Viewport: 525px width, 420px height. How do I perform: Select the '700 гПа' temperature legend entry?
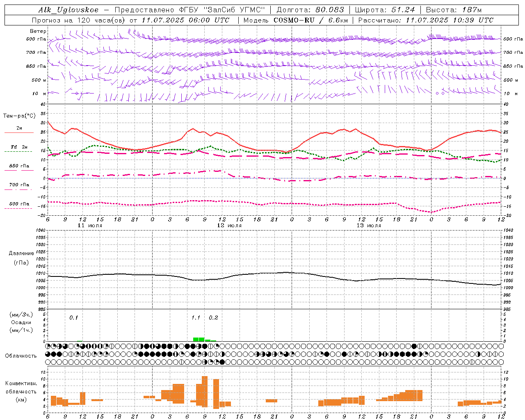(19, 185)
